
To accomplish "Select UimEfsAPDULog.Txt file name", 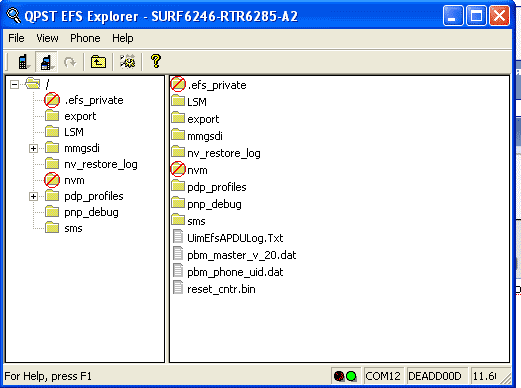I will click(235, 238).
